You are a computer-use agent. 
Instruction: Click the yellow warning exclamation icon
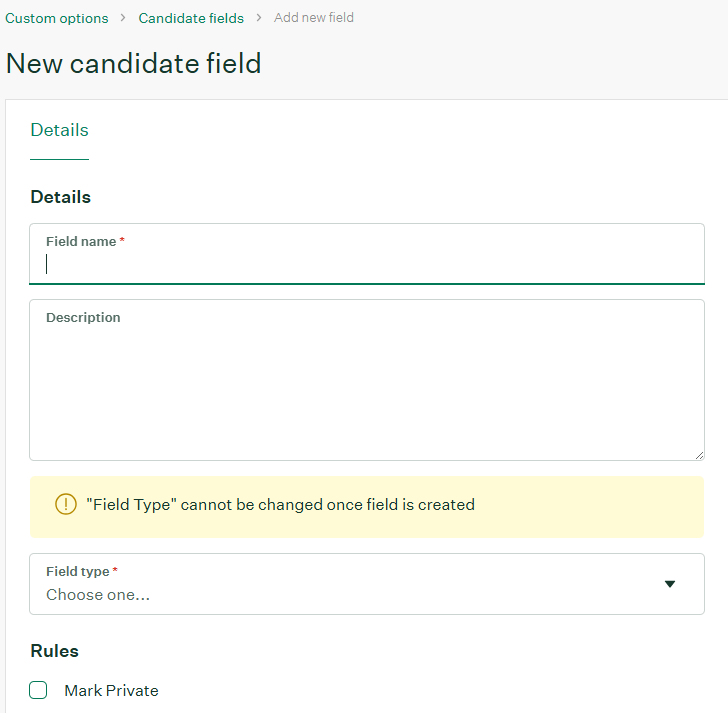(x=66, y=505)
